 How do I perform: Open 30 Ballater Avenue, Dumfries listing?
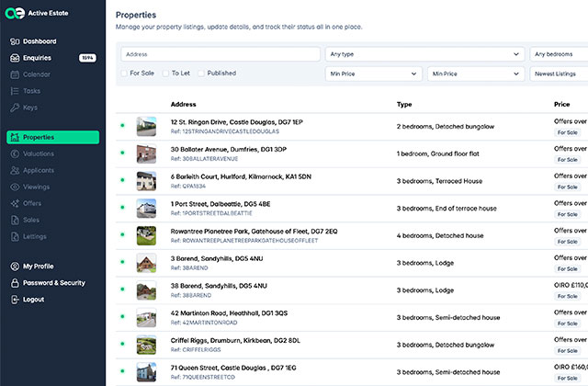(x=229, y=149)
